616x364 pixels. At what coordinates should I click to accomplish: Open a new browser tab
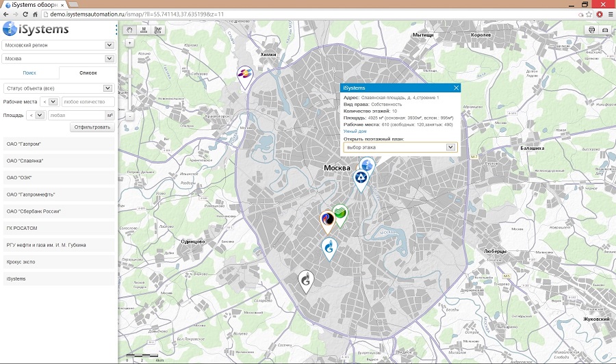[73, 5]
